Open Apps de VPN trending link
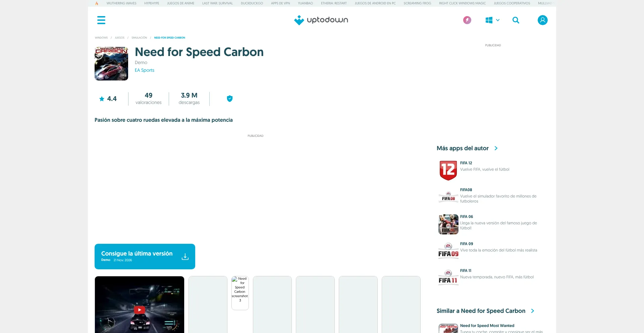Image resolution: width=644 pixels, height=333 pixels. 280,3
